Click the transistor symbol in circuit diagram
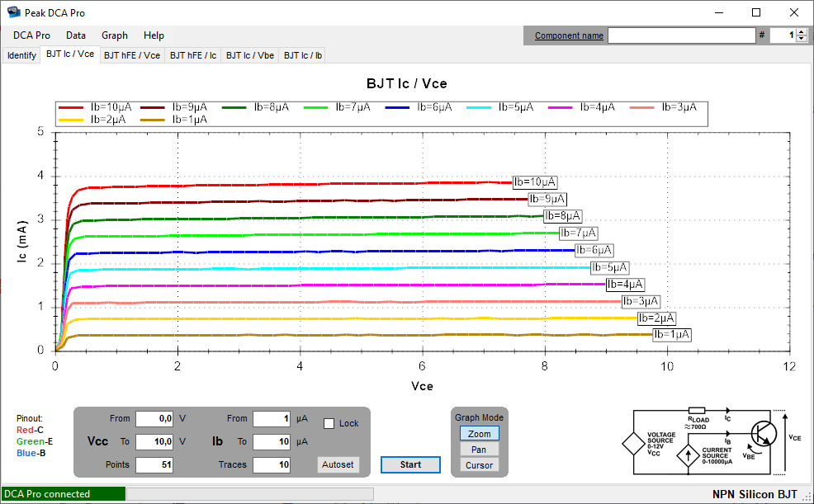814x504 pixels. [x=763, y=433]
